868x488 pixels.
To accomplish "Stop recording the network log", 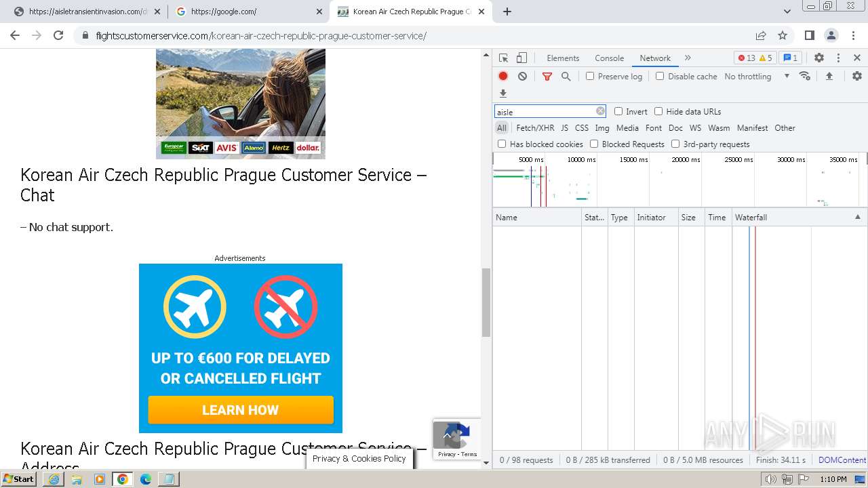I will [x=503, y=76].
